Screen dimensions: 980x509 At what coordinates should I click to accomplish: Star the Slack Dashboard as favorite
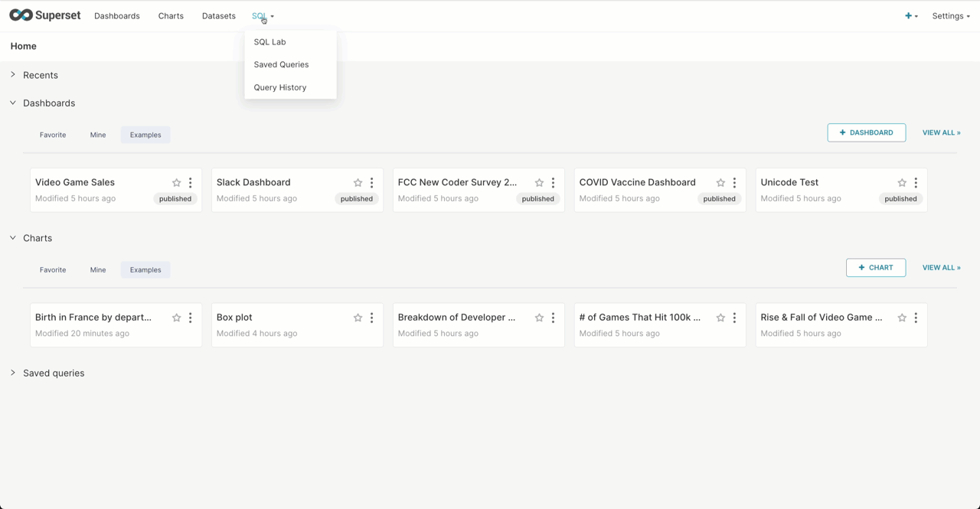pos(358,183)
